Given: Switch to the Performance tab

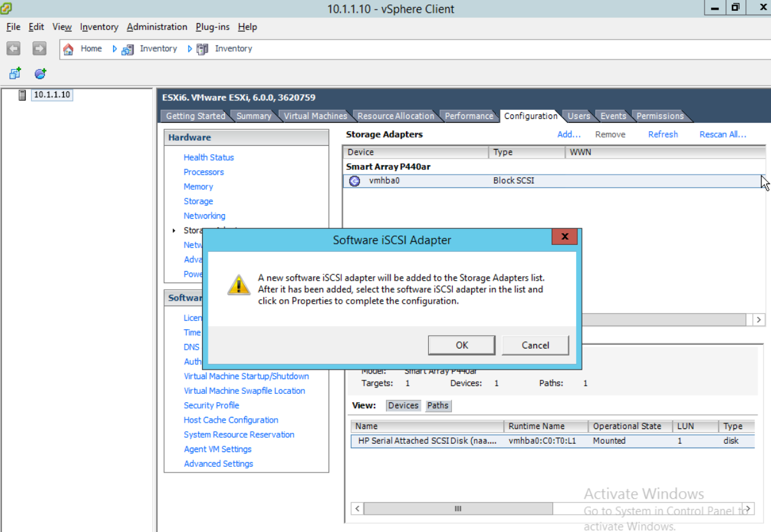Looking at the screenshot, I should coord(469,116).
